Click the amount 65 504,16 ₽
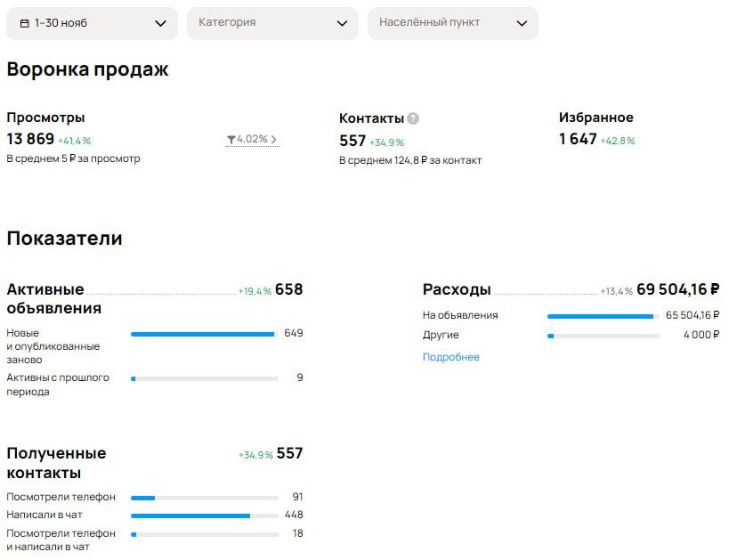The image size is (729, 560). click(x=693, y=315)
